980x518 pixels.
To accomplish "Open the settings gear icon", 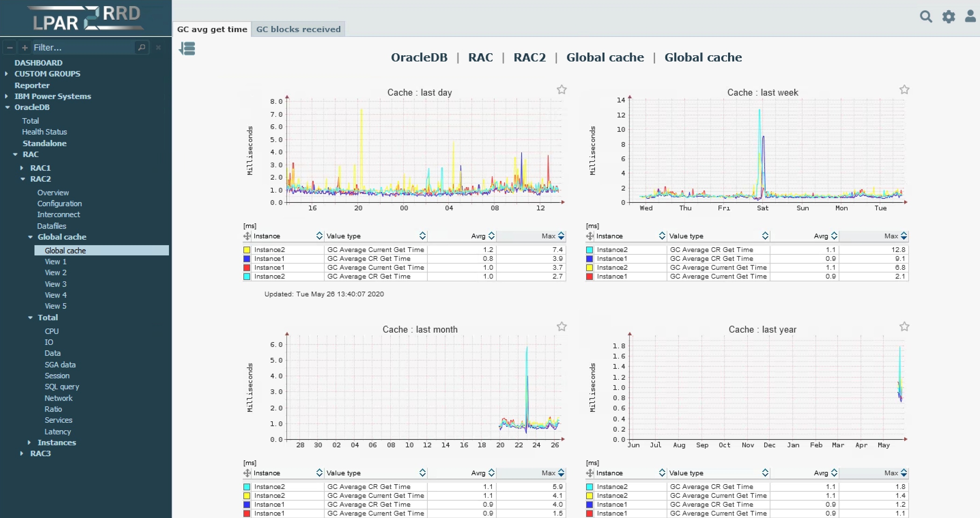I will click(948, 17).
